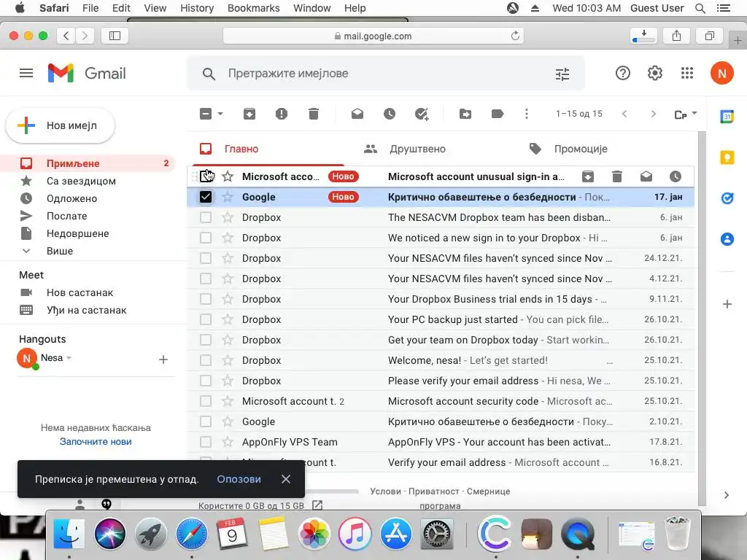747x560 pixels.
Task: Open the More actions three-dot menu
Action: (527, 114)
